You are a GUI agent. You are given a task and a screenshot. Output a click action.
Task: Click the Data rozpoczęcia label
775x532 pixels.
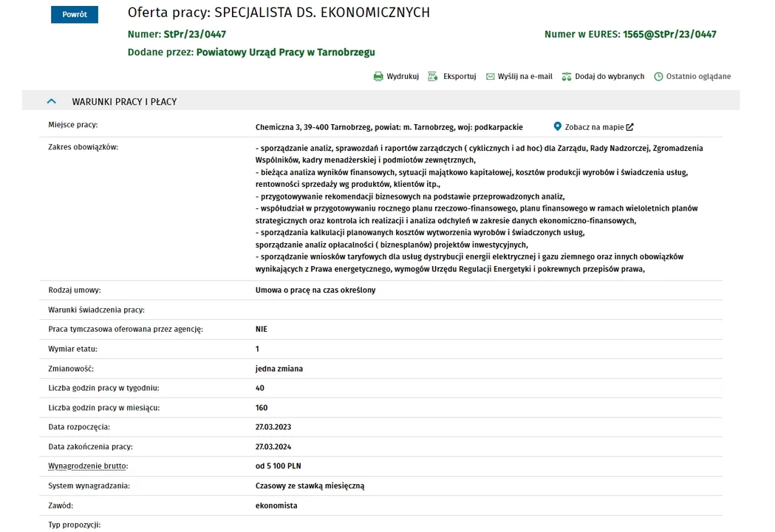click(x=79, y=426)
